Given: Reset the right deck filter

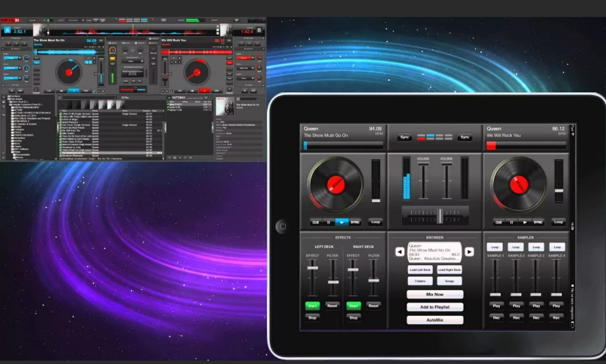Looking at the screenshot, I should coord(373,306).
